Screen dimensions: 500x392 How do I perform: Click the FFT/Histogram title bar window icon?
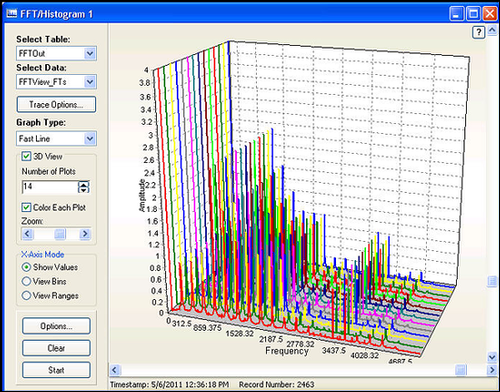12,14
